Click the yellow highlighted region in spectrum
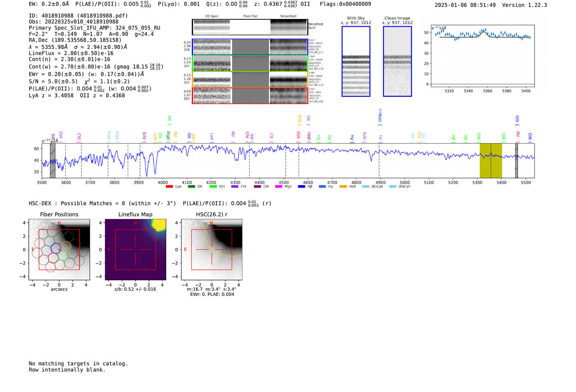 [491, 161]
